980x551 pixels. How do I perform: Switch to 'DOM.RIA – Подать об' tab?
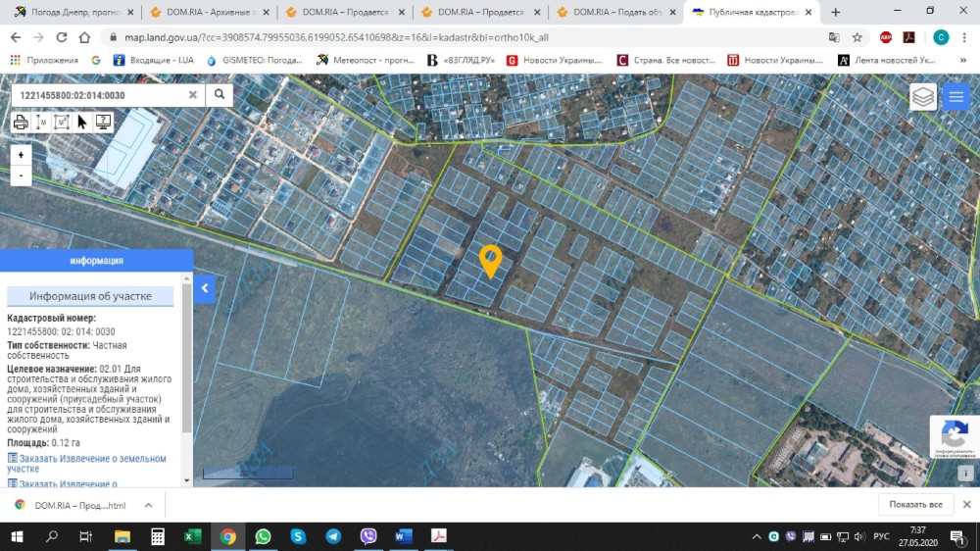click(x=615, y=12)
